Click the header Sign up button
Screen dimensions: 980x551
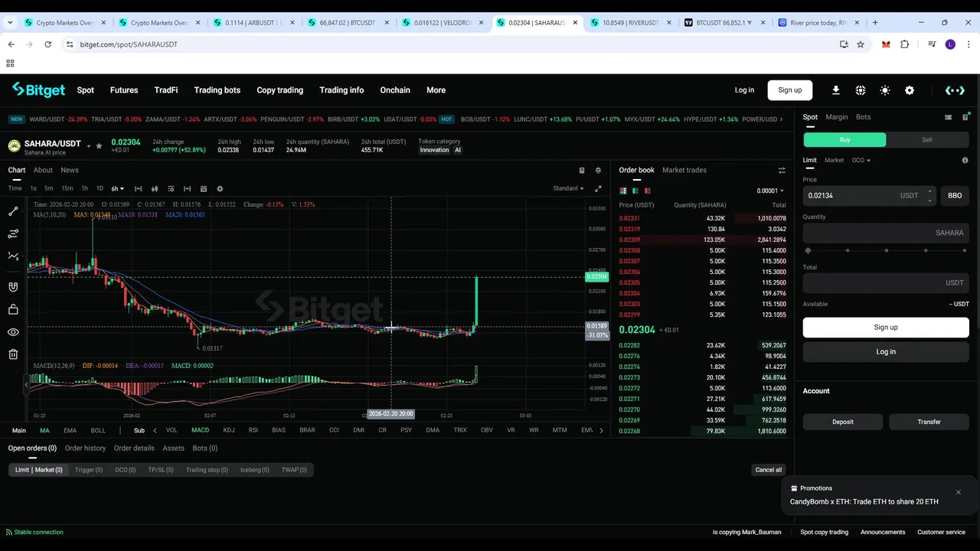pos(790,90)
